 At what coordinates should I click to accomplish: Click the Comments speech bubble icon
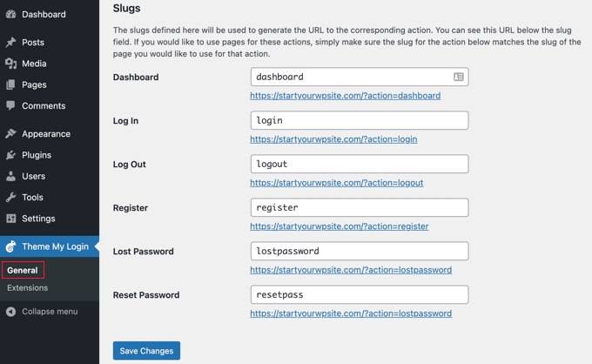(x=10, y=105)
